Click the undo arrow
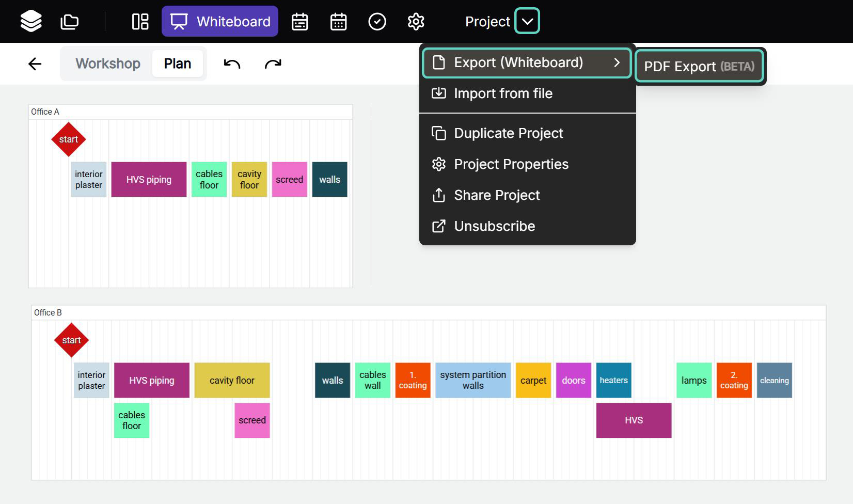The image size is (853, 504). tap(232, 64)
